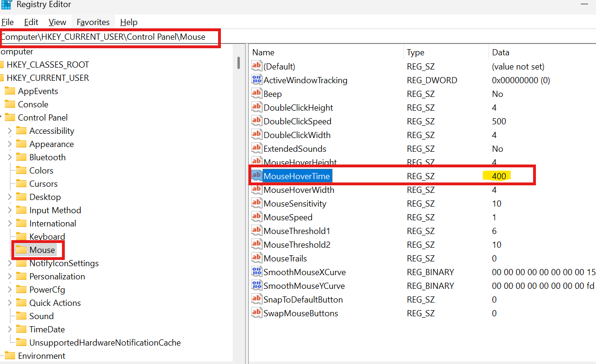Screen dimensions: 596x364
Task: Expand the PowerCfg key
Action: tap(9, 289)
